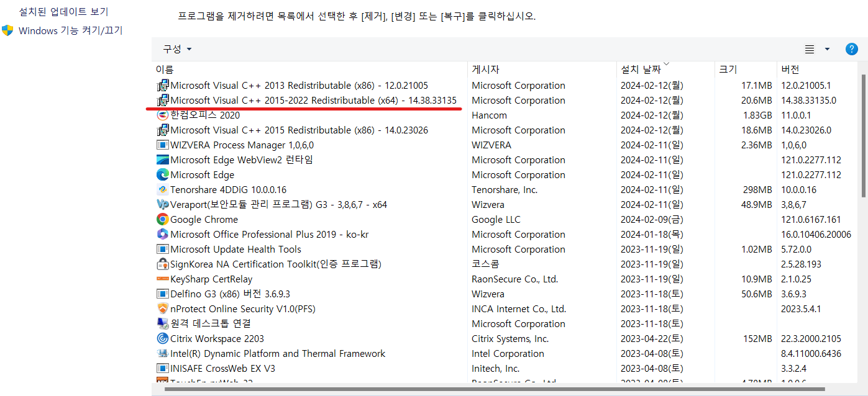This screenshot has width=868, height=396.
Task: Select the Microsoft Office Professional Plus icon
Action: point(162,234)
